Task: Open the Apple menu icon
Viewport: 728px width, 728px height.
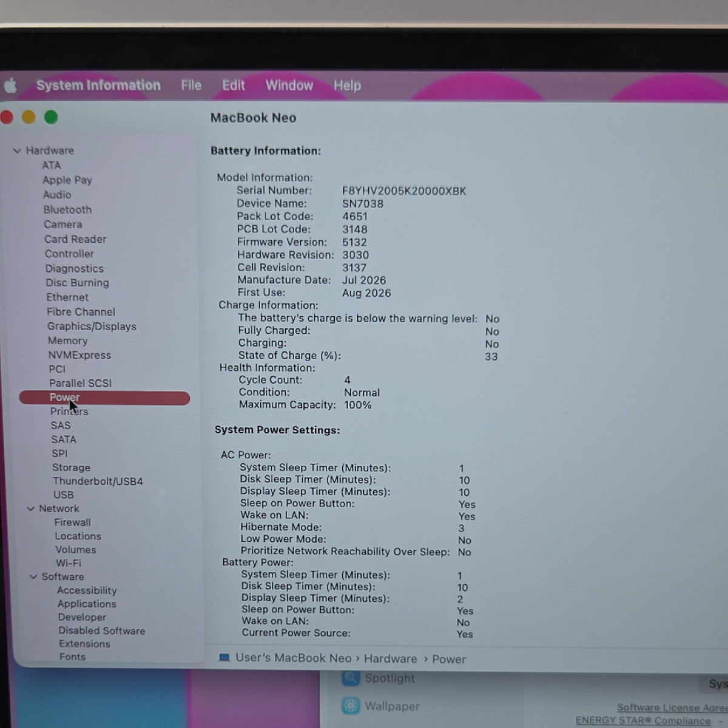Action: (x=10, y=86)
